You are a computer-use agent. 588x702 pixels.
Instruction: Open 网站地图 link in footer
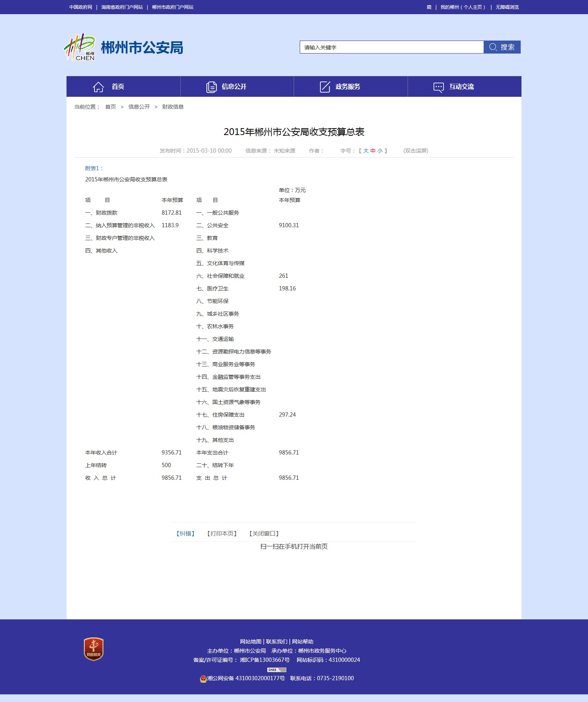pyautogui.click(x=250, y=642)
